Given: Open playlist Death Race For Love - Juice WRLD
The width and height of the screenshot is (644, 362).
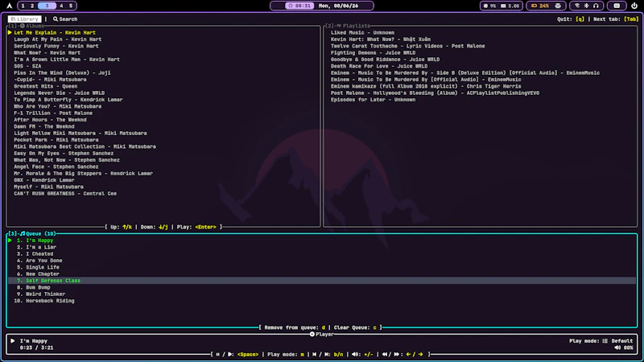Looking at the screenshot, I should tap(379, 66).
